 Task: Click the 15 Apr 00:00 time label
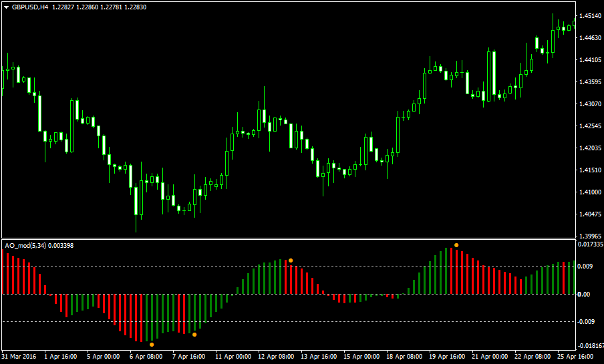(361, 357)
